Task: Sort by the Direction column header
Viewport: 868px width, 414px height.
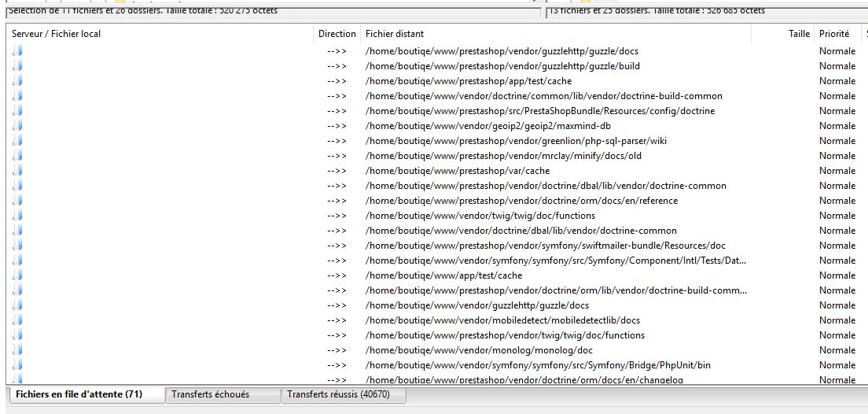Action: (x=337, y=34)
